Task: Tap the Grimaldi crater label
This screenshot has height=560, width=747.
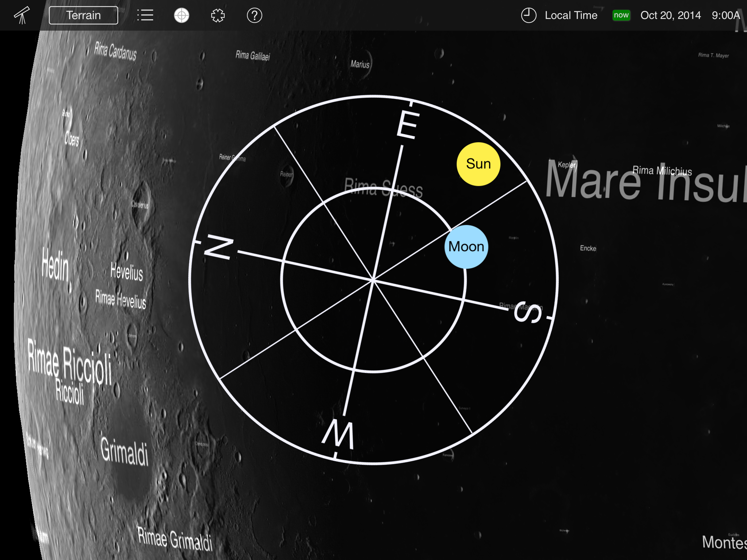Action: tap(124, 451)
